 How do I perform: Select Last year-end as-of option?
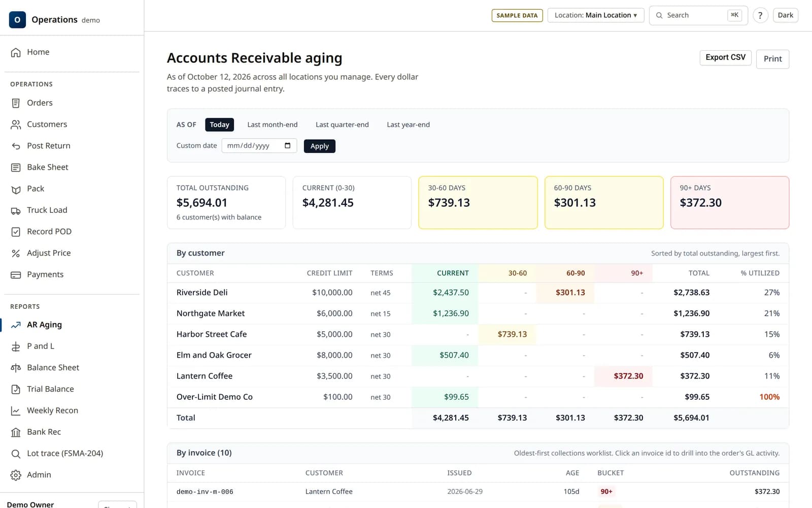[408, 124]
